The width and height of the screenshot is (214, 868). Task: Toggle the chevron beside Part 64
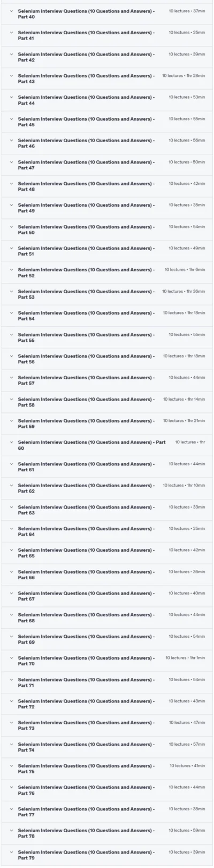[x=11, y=529]
